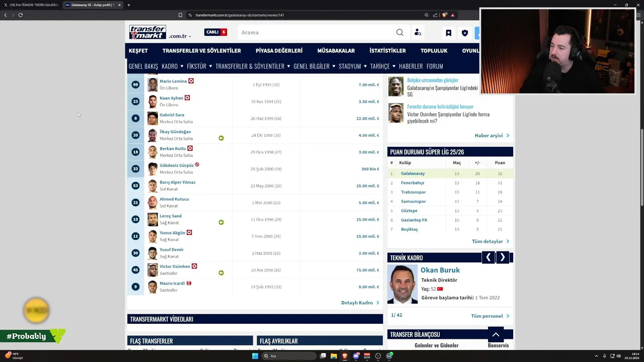The width and height of the screenshot is (644, 362).
Task: Click İlkay Gündoğan's green transfer arrow icon
Action: (221, 138)
